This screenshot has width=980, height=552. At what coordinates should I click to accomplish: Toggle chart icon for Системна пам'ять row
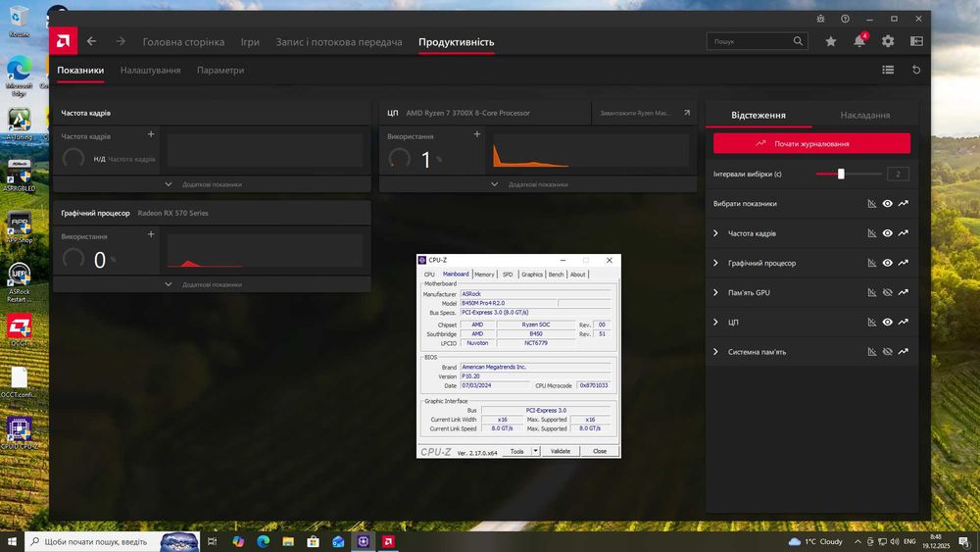click(872, 352)
